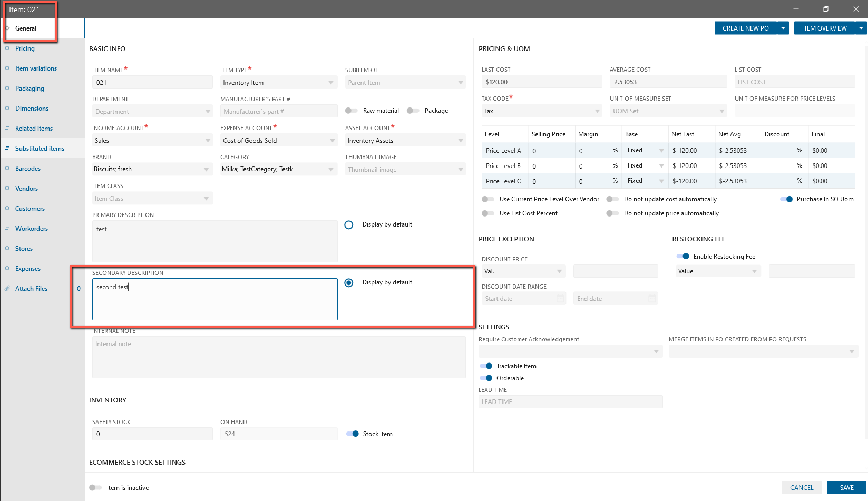868x501 pixels.
Task: Click the circle icon beside Vendors
Action: tap(7, 189)
